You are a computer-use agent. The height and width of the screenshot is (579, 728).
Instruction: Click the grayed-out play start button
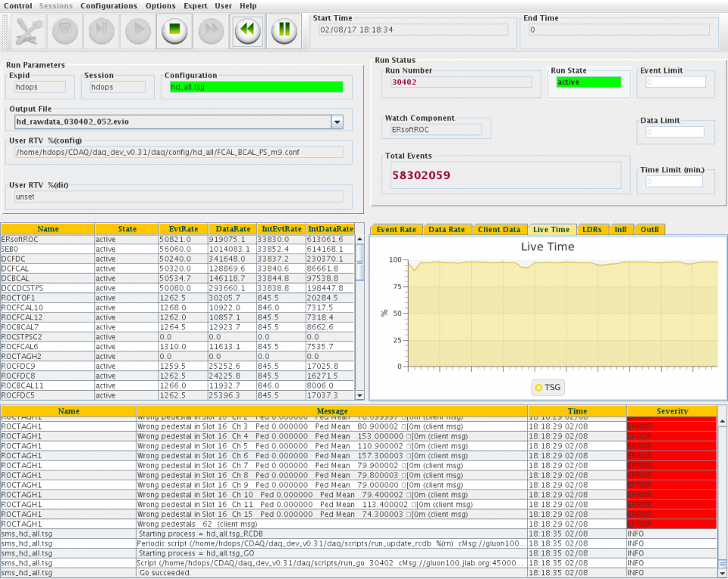(137, 30)
